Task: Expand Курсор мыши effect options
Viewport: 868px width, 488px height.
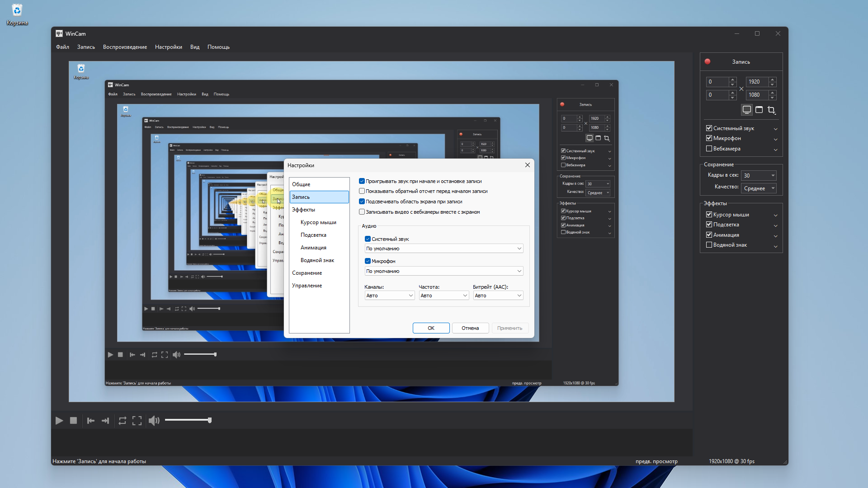Action: point(776,215)
